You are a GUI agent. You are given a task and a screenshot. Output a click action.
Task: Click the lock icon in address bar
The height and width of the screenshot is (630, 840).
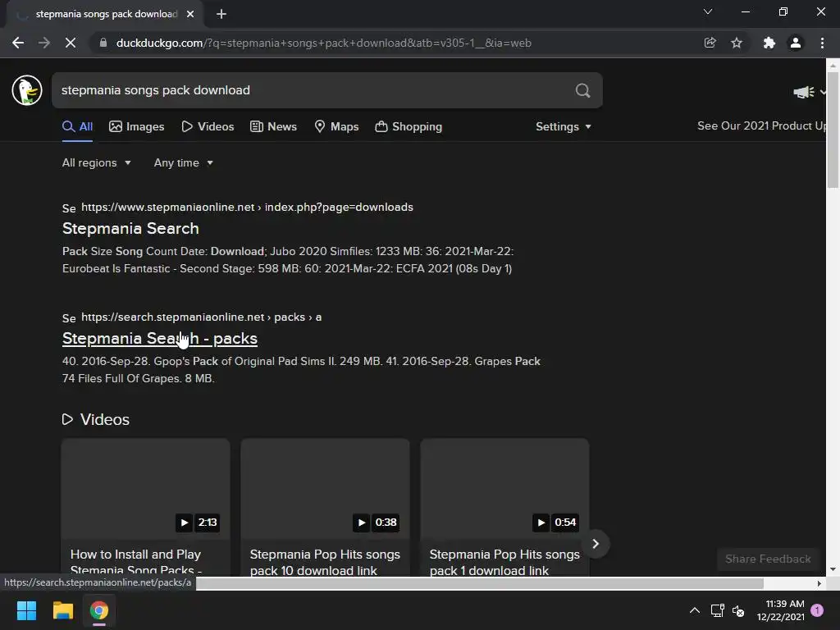pyautogui.click(x=103, y=43)
